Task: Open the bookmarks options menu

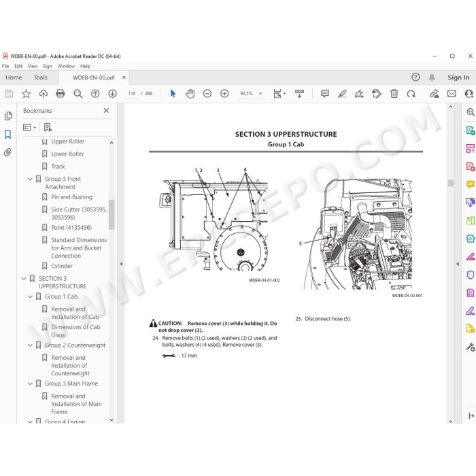Action: [29, 128]
